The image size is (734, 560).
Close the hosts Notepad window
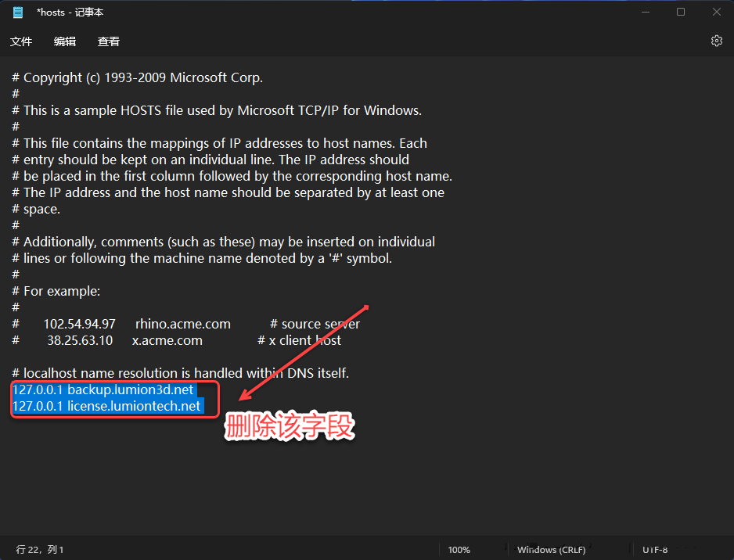[716, 12]
